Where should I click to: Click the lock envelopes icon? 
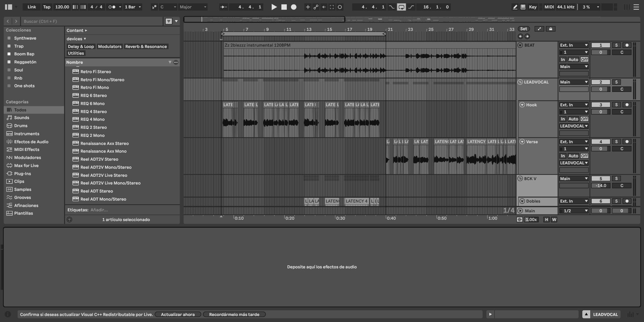(x=550, y=29)
